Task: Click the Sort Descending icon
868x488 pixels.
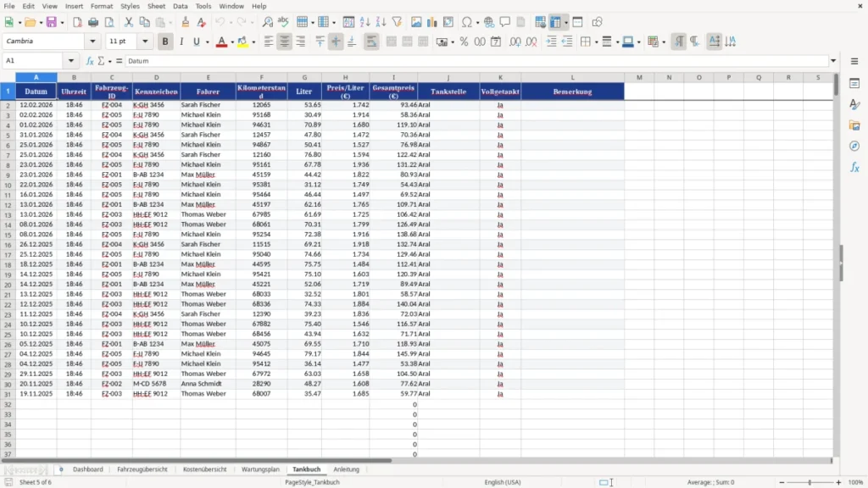Action: click(x=381, y=22)
